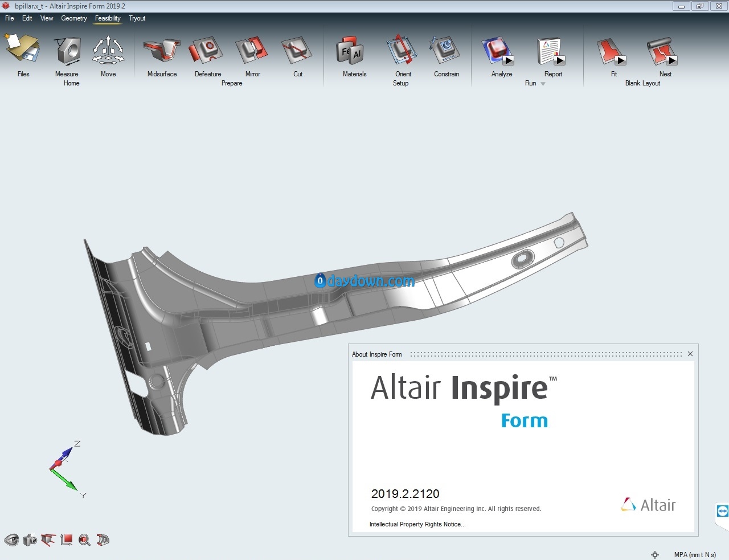This screenshot has height=560, width=729.
Task: Open the units selector MPA (mm t N s)
Action: pyautogui.click(x=695, y=554)
